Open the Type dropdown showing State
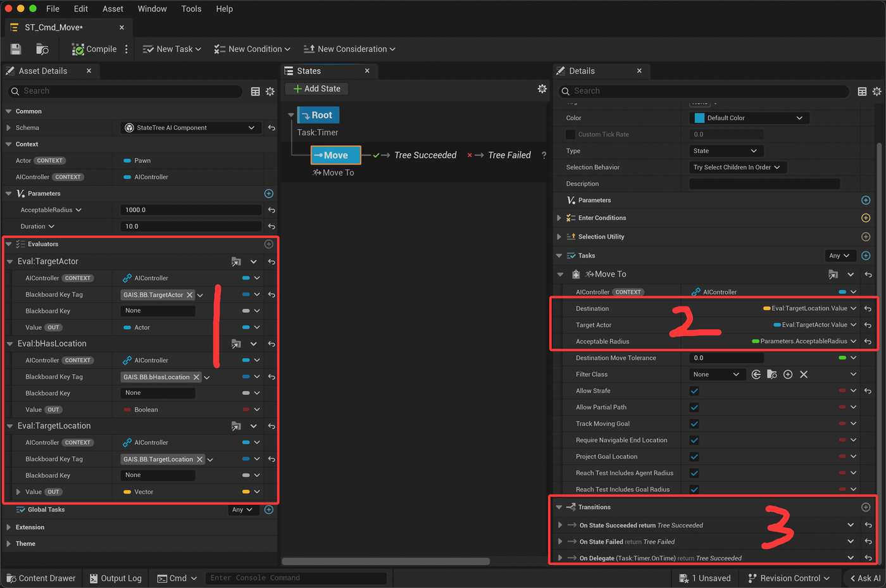Screen dimensions: 886x588 coord(726,151)
